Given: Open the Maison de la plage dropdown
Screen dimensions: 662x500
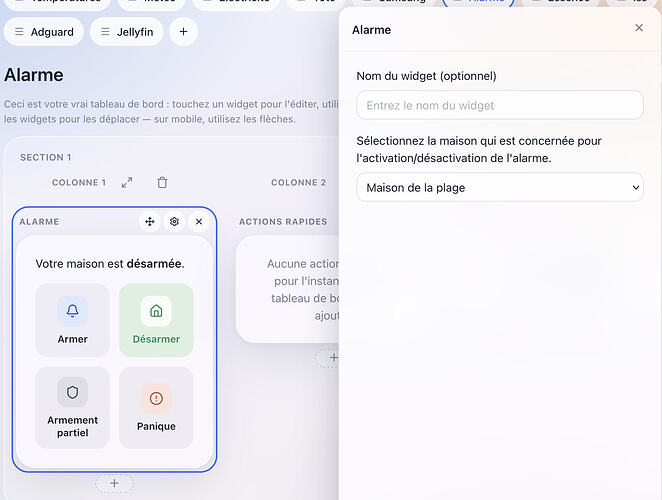Looking at the screenshot, I should point(500,187).
